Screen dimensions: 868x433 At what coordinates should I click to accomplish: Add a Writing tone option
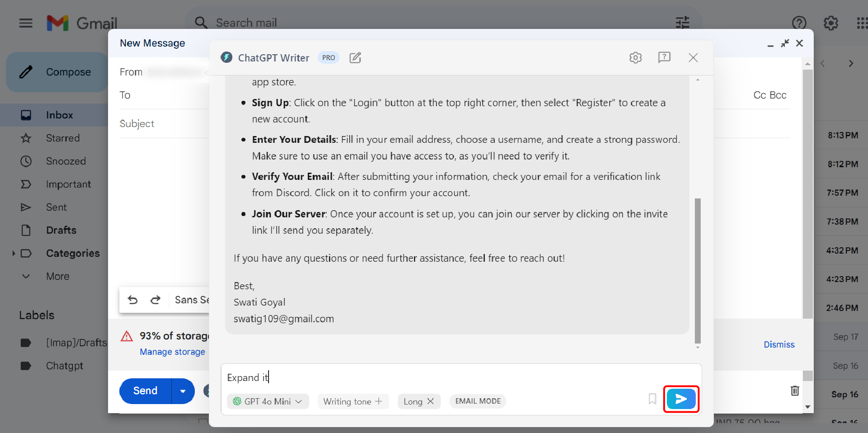[x=353, y=401]
